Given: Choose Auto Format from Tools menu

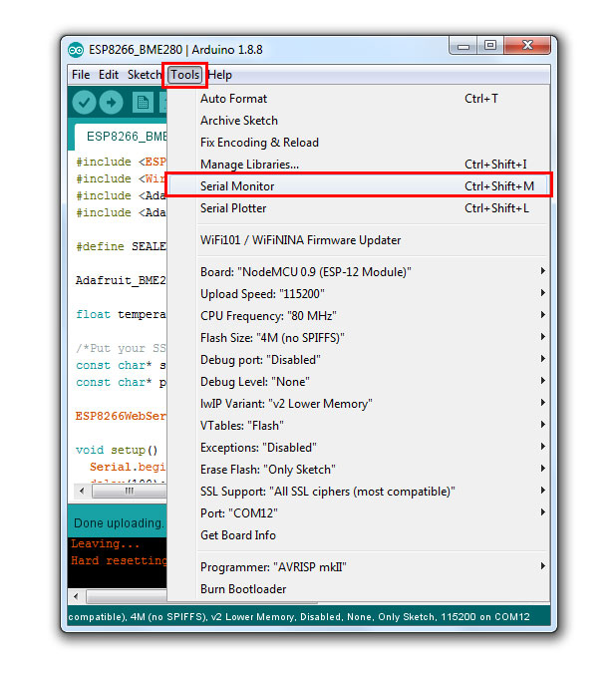Looking at the screenshot, I should [358, 99].
